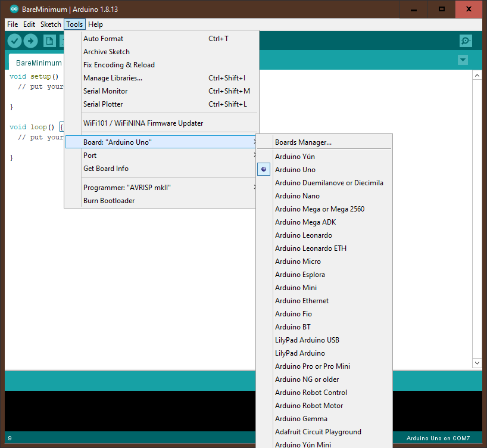This screenshot has height=448, width=487.
Task: Choose Arduino Leonardo ETH
Action: pyautogui.click(x=324, y=248)
